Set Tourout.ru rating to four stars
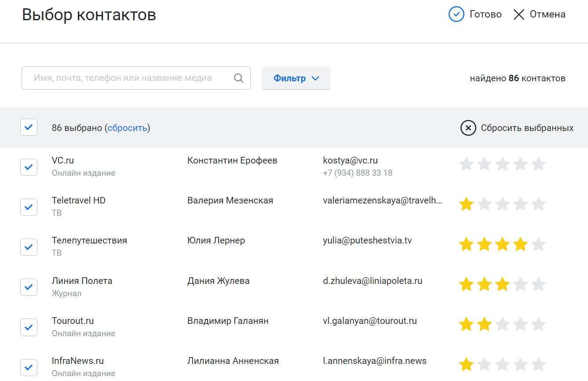588x381 pixels. [520, 325]
